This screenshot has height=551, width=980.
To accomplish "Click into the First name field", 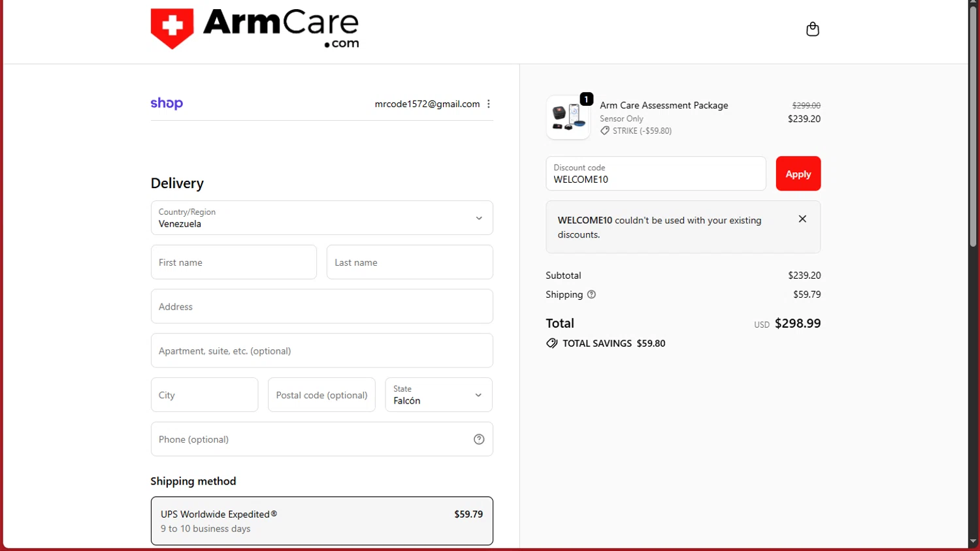I will point(233,262).
